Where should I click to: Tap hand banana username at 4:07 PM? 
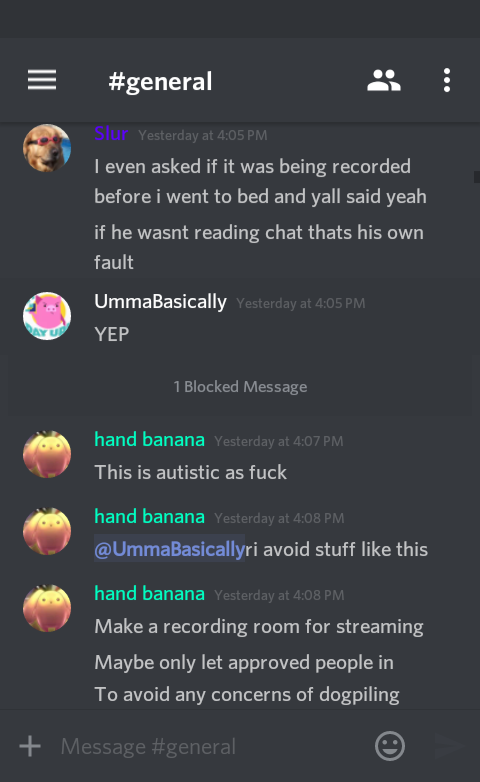click(149, 440)
